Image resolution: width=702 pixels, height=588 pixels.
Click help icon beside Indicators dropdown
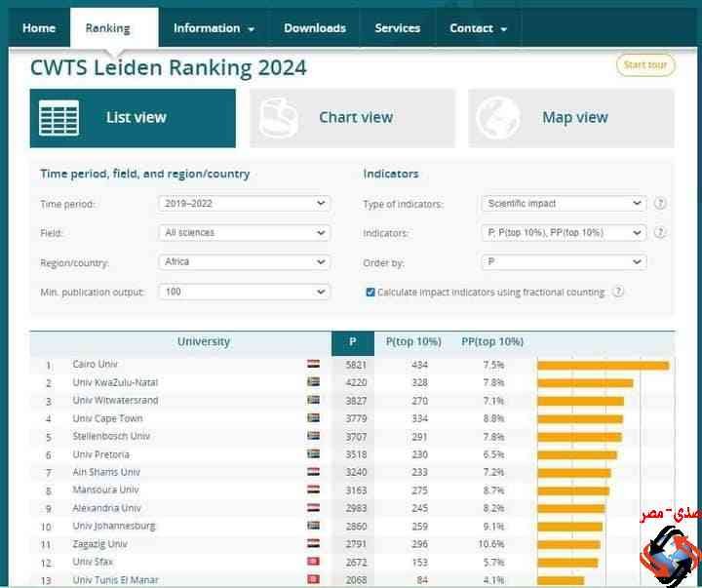pyautogui.click(x=660, y=232)
